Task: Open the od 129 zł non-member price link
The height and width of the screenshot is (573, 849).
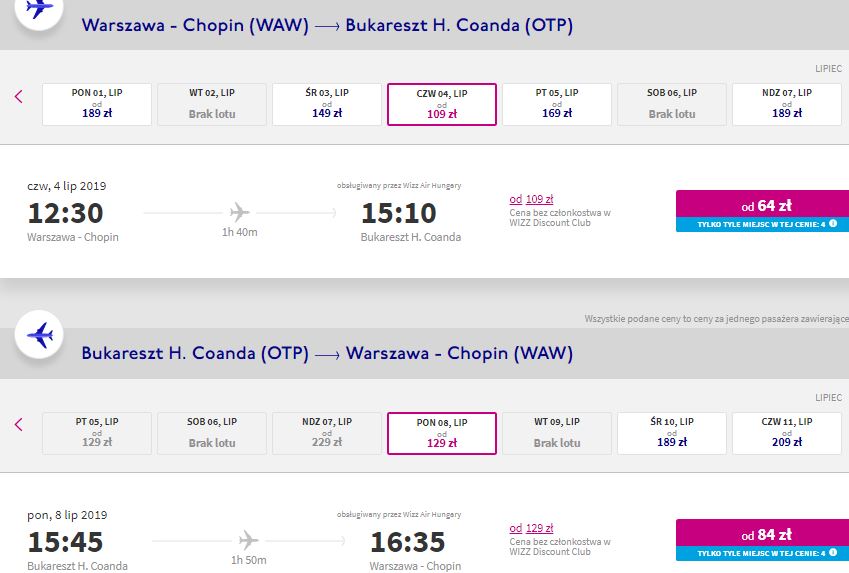Action: (x=531, y=528)
